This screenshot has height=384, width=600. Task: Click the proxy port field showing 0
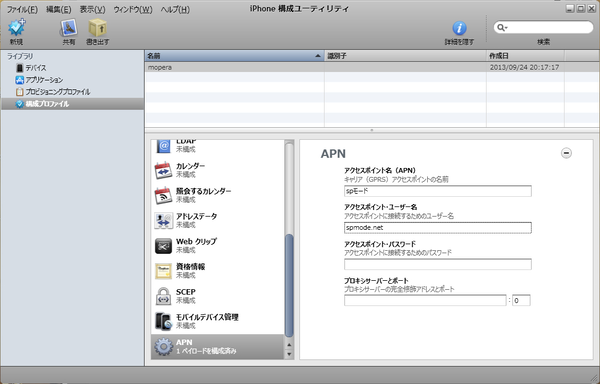pyautogui.click(x=521, y=300)
